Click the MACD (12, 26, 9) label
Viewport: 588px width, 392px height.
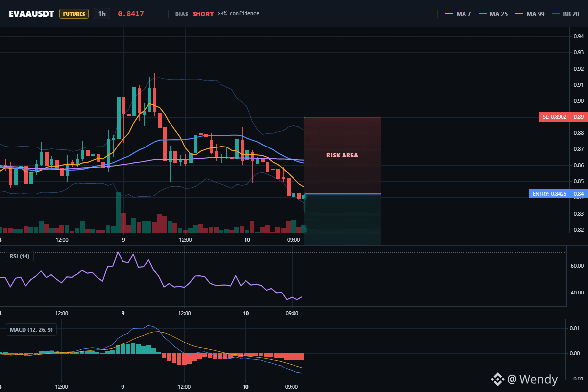pos(31,330)
